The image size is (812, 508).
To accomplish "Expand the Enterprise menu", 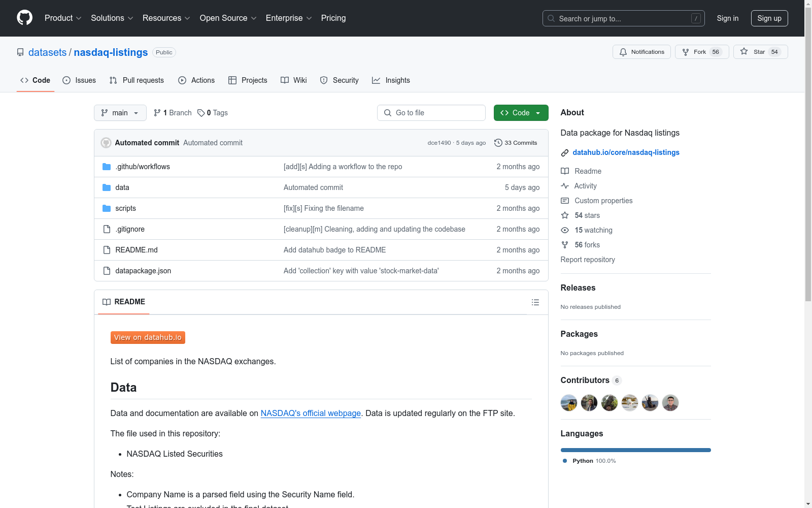I will [x=289, y=18].
